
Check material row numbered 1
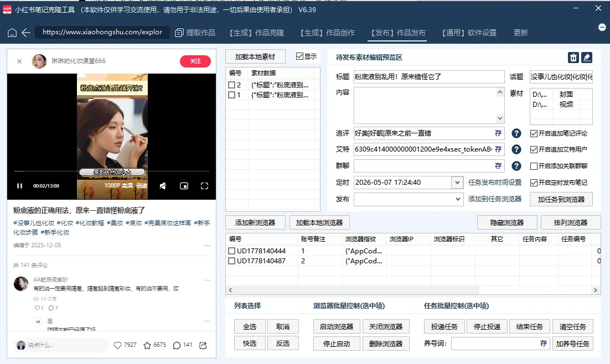(x=231, y=95)
